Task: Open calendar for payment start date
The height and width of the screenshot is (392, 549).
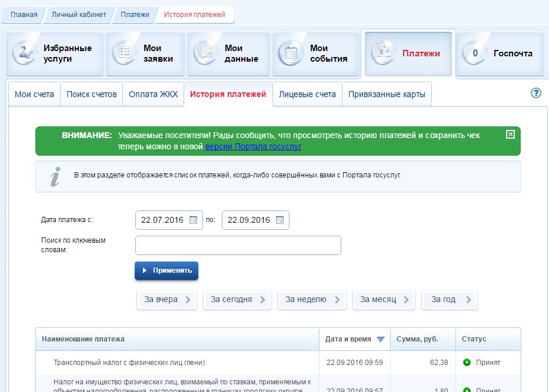Action: click(194, 220)
